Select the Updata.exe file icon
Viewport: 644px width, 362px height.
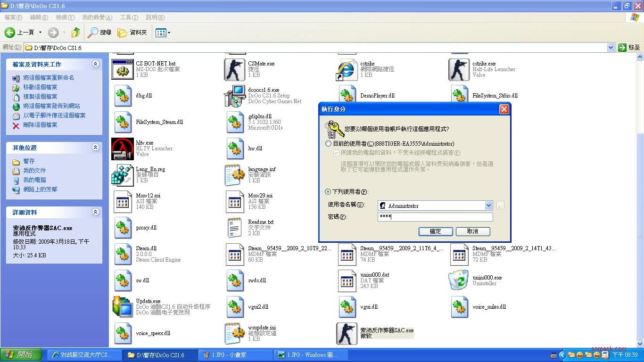[123, 307]
